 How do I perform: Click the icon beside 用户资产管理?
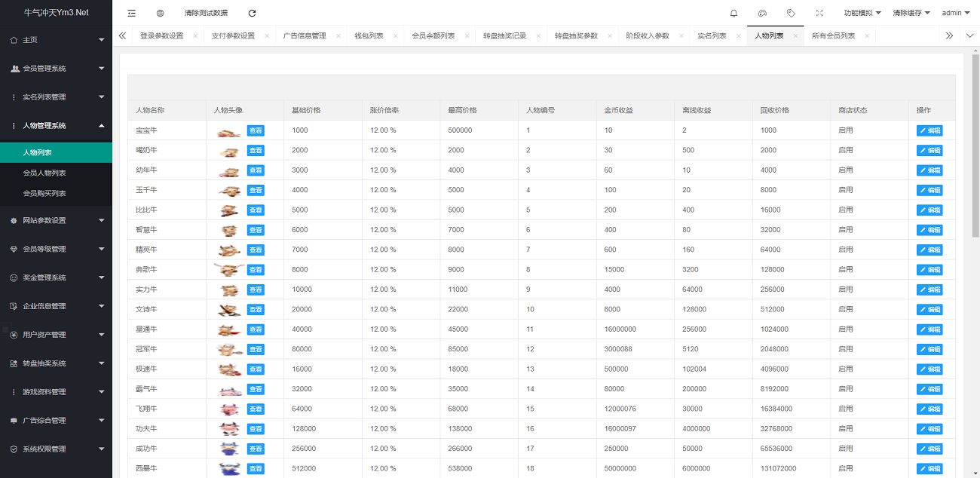14,335
